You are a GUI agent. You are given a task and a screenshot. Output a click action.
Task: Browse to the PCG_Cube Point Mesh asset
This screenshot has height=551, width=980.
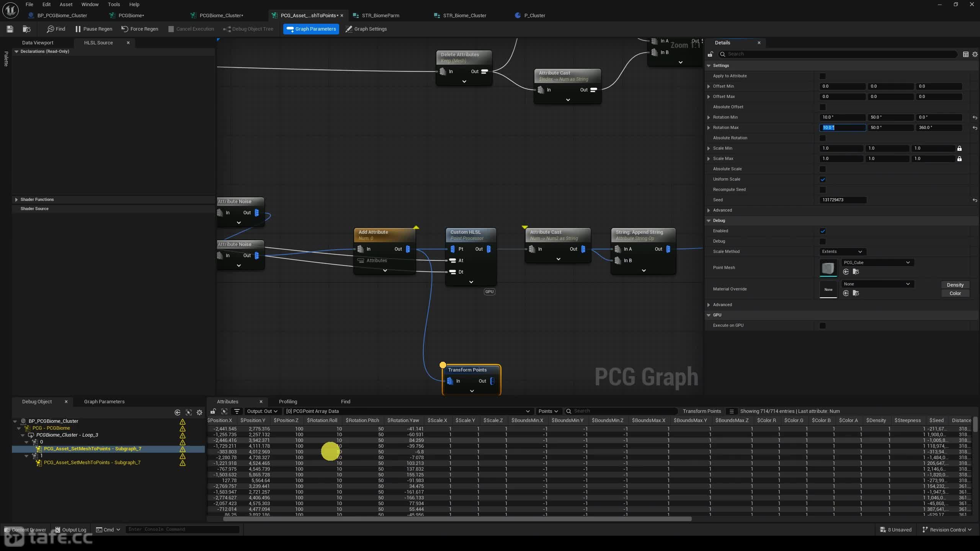[856, 272]
